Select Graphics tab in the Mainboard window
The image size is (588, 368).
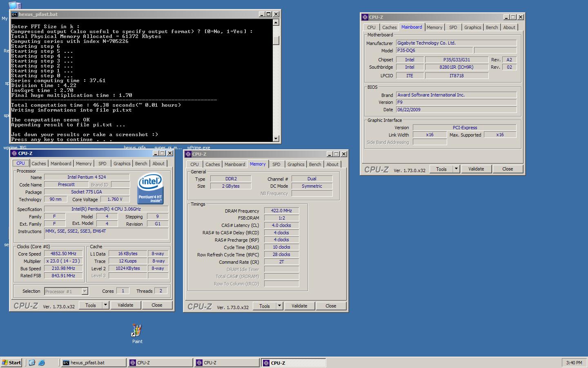[x=473, y=27]
